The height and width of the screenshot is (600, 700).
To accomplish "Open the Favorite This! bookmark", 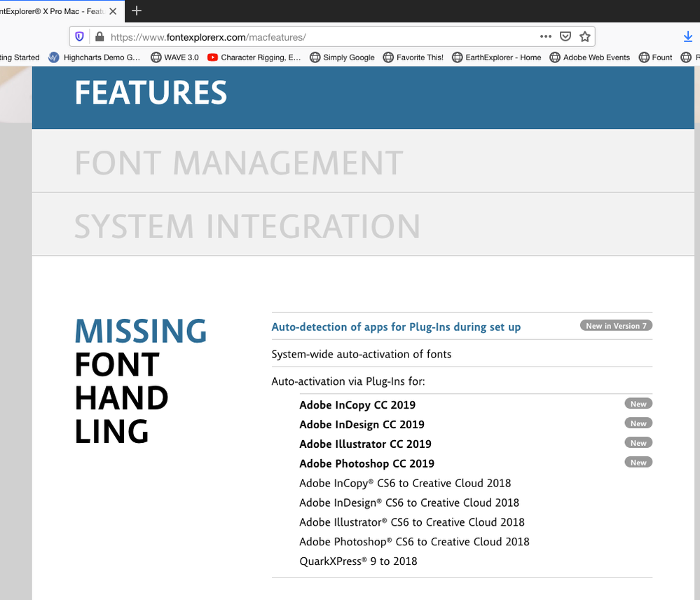I will click(413, 57).
